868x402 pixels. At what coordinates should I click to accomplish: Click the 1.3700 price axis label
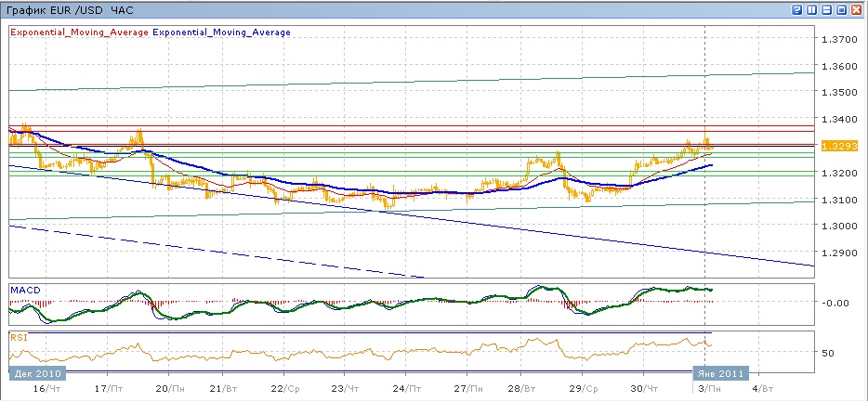click(x=840, y=39)
